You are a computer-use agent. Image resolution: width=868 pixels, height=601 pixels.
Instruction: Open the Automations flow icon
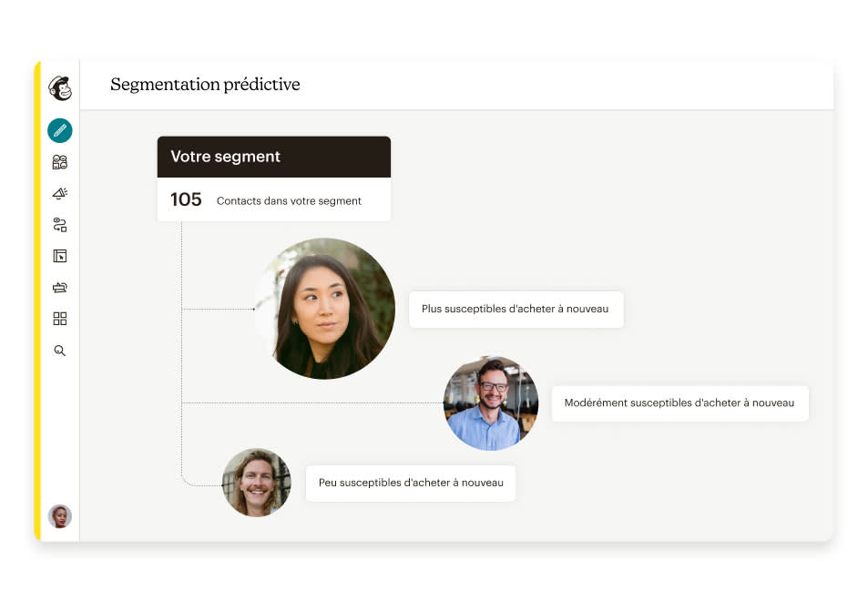(60, 225)
